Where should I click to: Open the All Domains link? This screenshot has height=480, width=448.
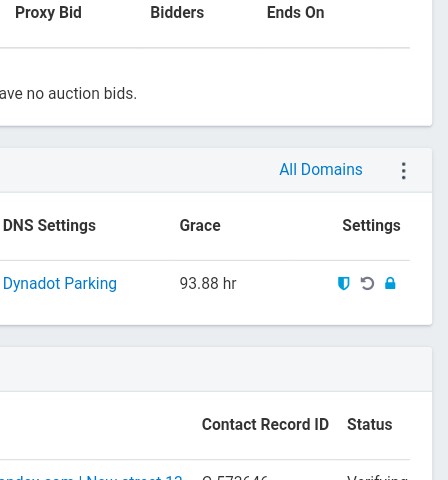coord(321,169)
